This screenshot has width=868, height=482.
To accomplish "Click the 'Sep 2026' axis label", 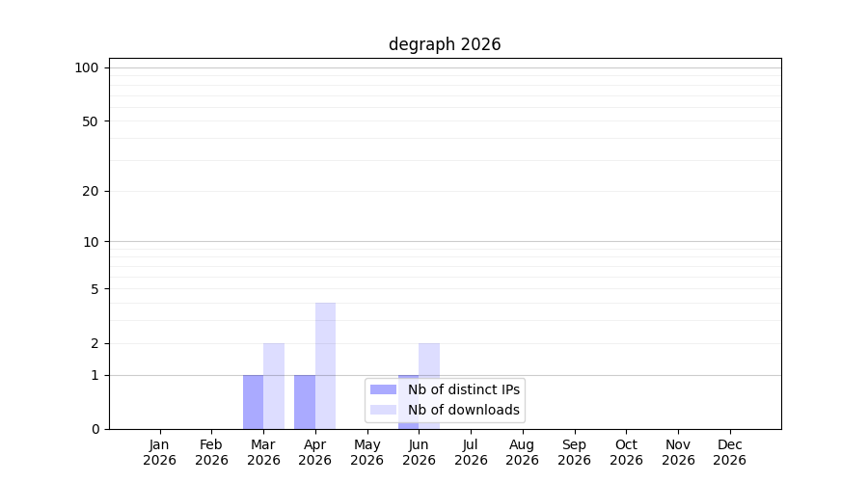I will 574,452.
